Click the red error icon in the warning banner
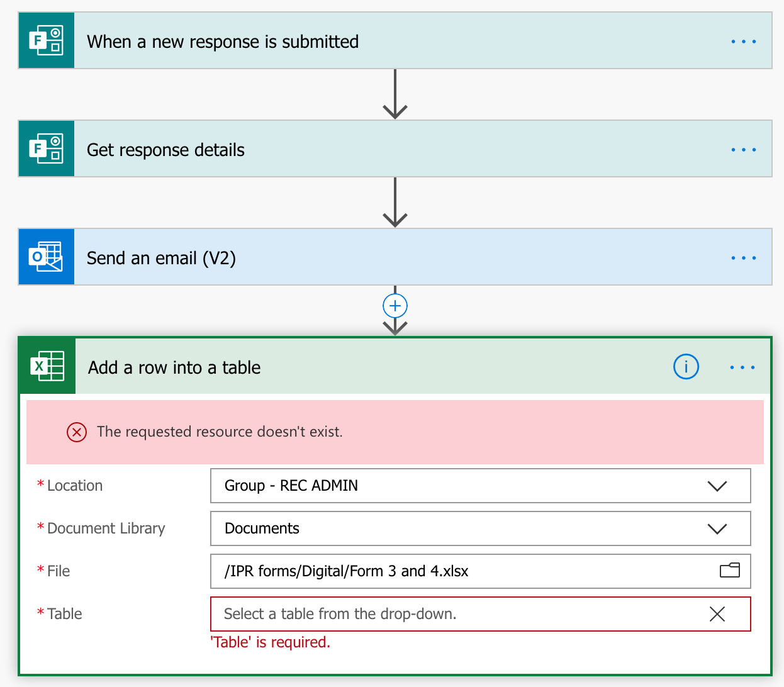 tap(77, 432)
